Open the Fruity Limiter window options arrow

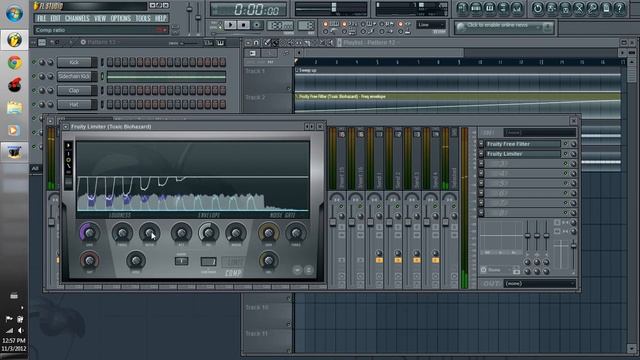(66, 127)
